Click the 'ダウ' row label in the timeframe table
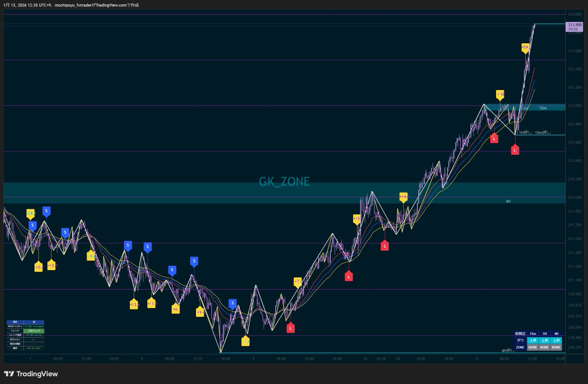 click(x=520, y=340)
